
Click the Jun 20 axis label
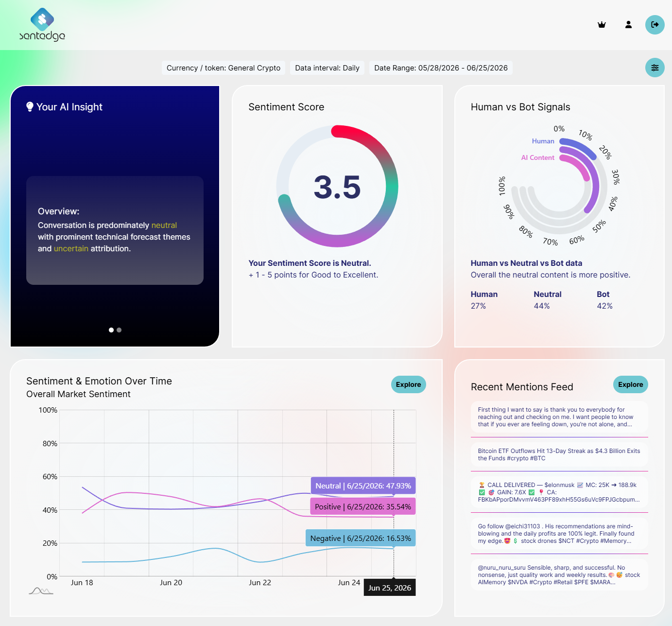coord(171,582)
